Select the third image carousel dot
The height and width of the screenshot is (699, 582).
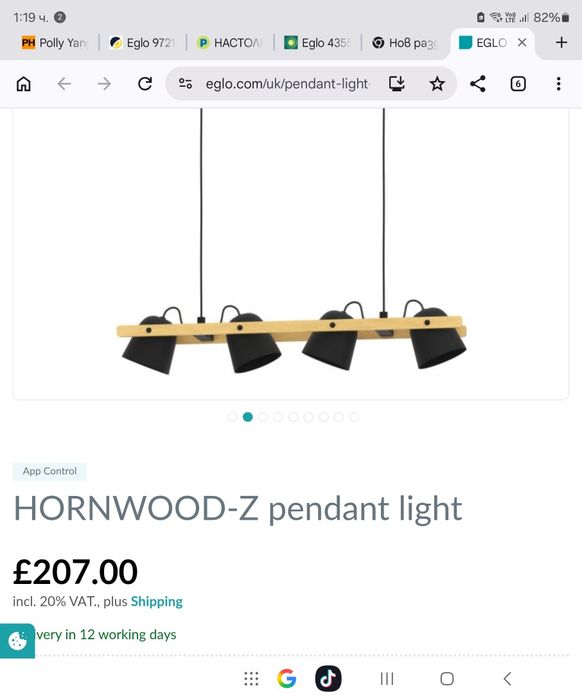pyautogui.click(x=263, y=417)
